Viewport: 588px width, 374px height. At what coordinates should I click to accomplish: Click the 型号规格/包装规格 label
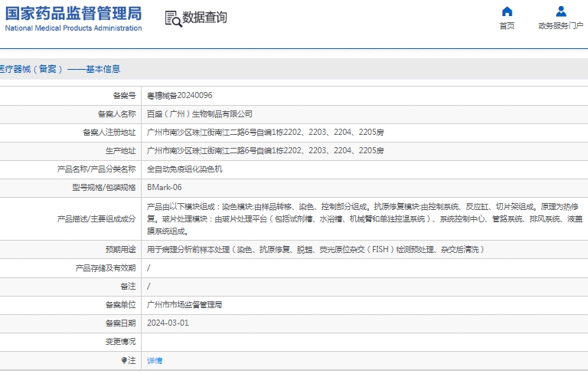click(x=104, y=188)
